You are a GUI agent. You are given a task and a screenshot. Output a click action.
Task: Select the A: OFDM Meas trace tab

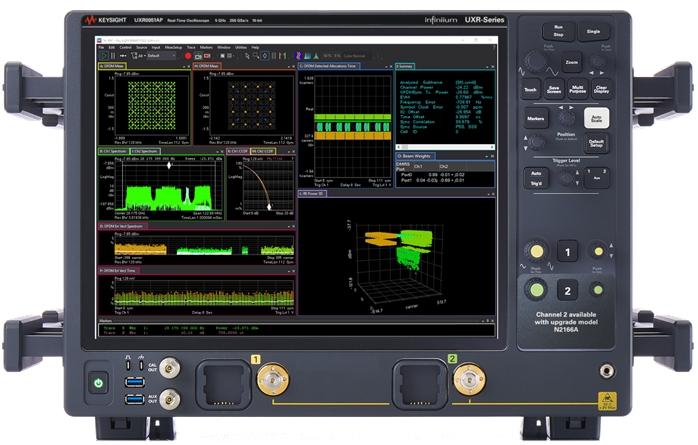[x=112, y=66]
